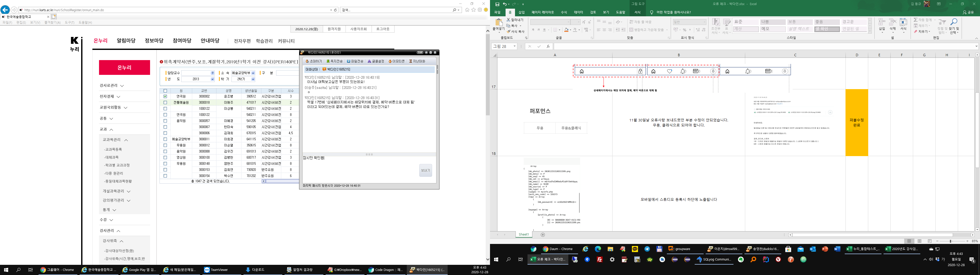Check the checkbox for 이애주 row

pyautogui.click(x=165, y=103)
